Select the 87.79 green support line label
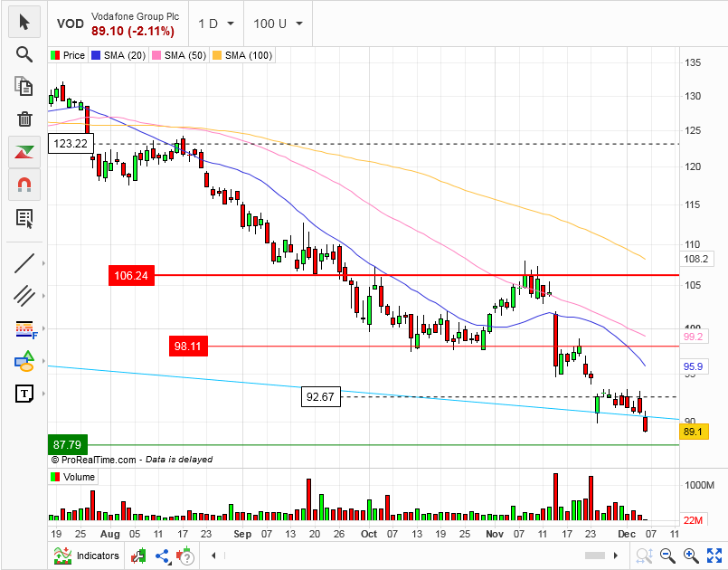The width and height of the screenshot is (728, 570). [67, 445]
